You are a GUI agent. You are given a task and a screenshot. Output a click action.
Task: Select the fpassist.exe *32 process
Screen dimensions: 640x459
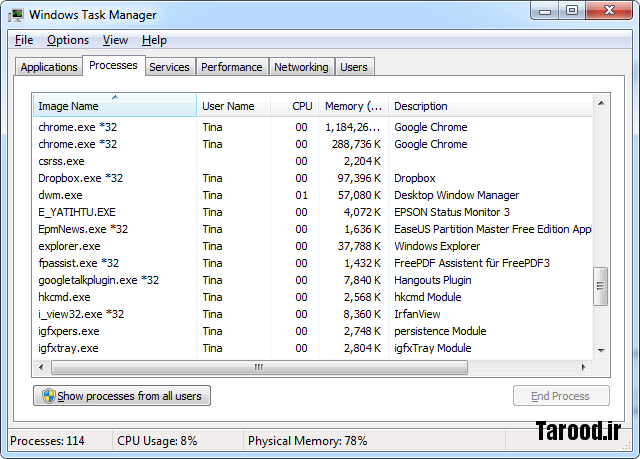313,263
